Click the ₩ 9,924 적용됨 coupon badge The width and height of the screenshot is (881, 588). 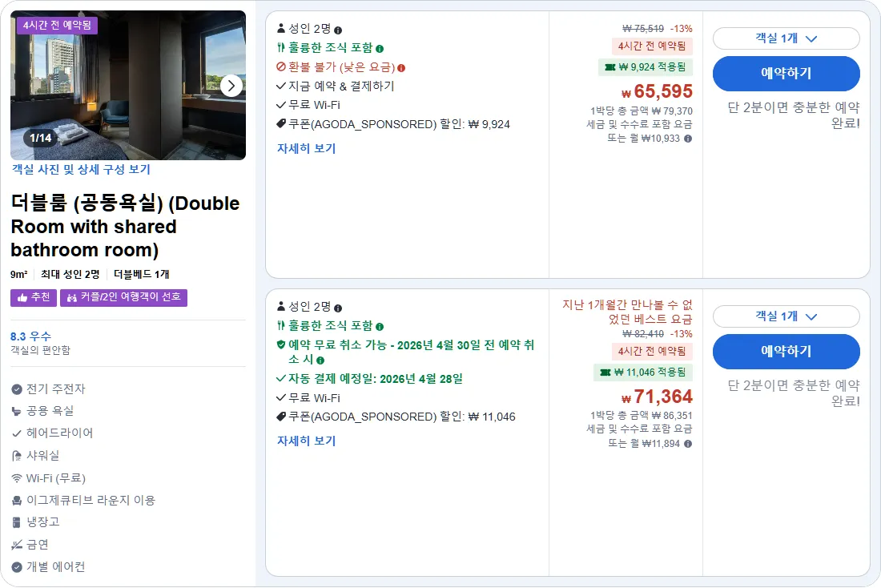click(x=645, y=67)
